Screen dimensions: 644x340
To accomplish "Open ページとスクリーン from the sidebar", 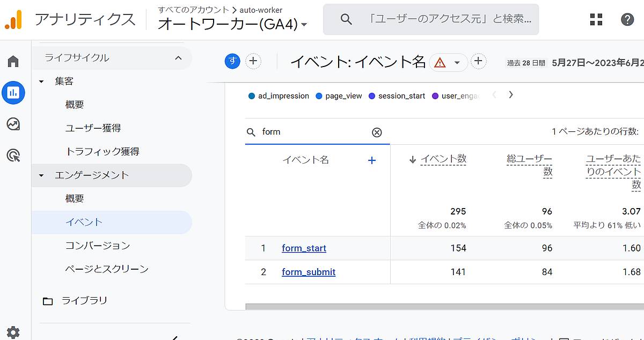I will [x=107, y=269].
